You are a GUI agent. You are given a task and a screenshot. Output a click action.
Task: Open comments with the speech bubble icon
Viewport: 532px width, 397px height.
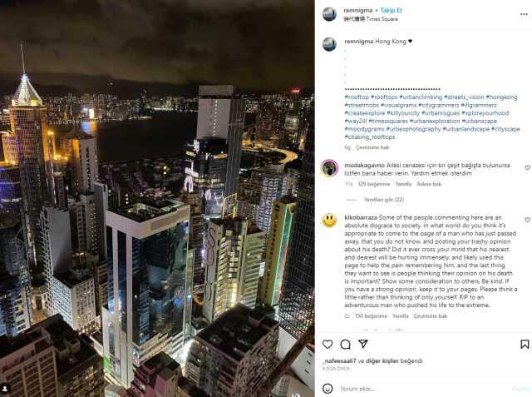345,345
